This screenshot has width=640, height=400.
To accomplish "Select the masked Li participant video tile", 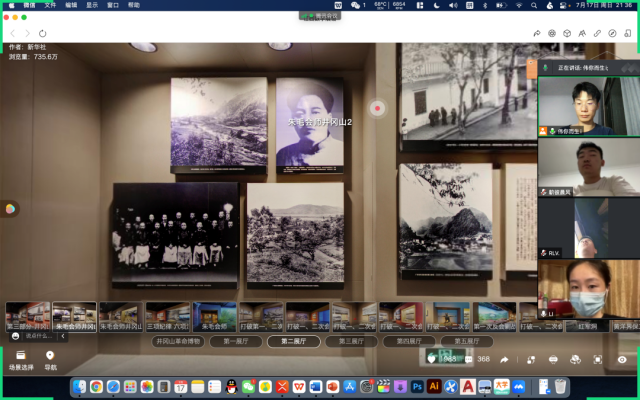I will pyautogui.click(x=589, y=289).
